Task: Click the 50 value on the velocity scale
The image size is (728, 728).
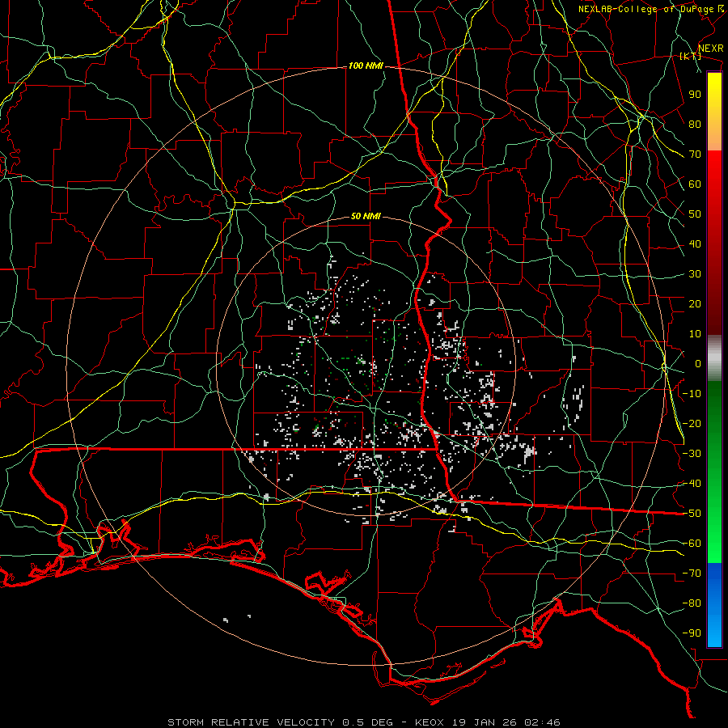Action: (695, 214)
